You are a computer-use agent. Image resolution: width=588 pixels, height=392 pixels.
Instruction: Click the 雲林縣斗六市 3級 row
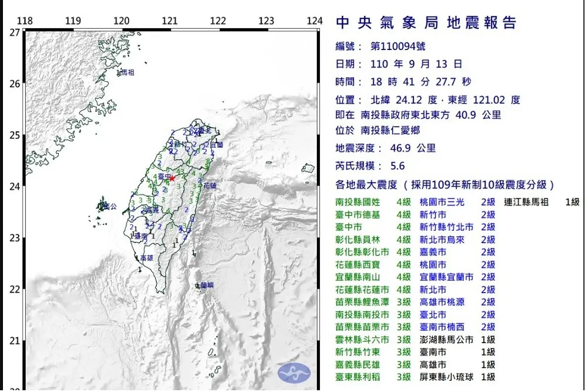tap(373, 340)
